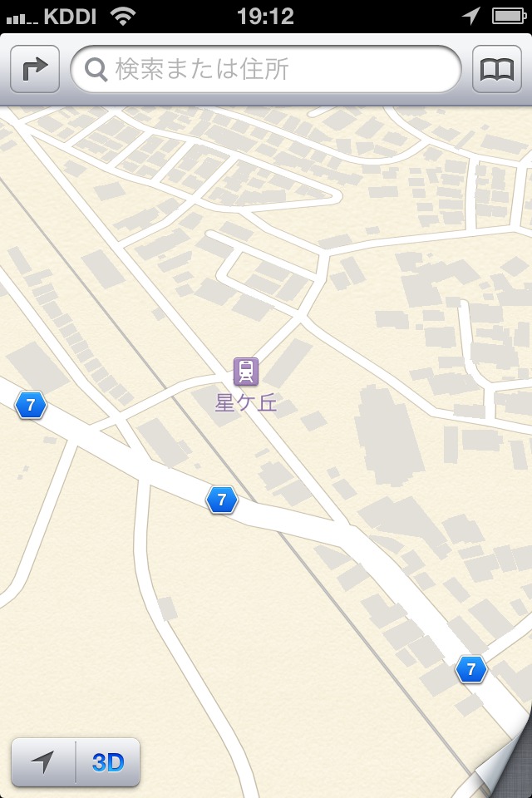Toggle 3D map view
Screen dimensions: 532x798
point(108,762)
